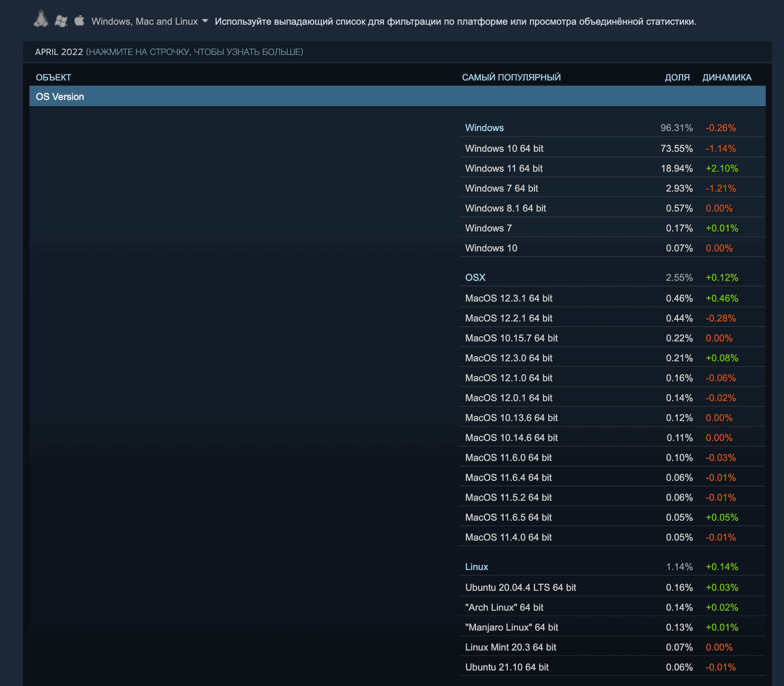Click the -0.28% change for MacOS 12.2.1
This screenshot has height=686, width=784.
tap(721, 318)
